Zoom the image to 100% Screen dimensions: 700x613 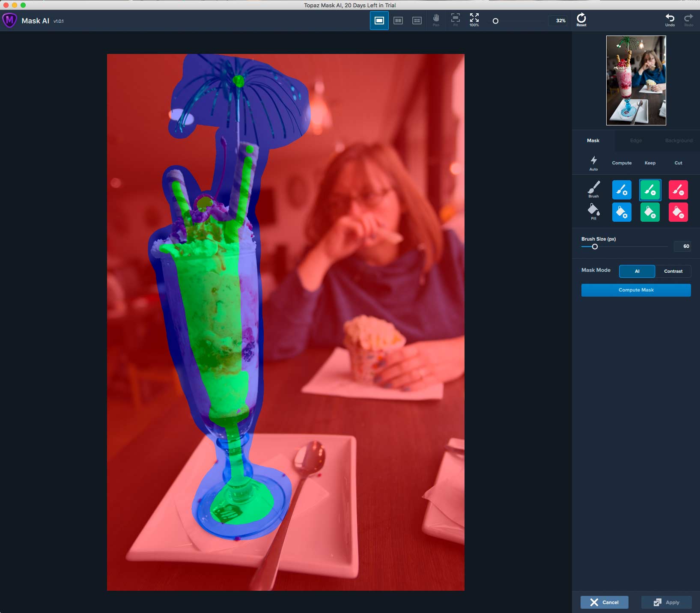[474, 20]
